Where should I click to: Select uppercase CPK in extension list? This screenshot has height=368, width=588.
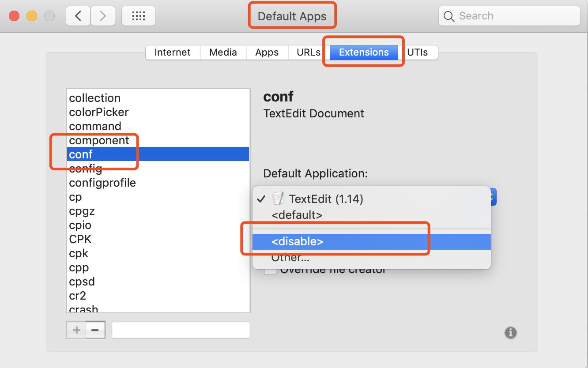[x=158, y=239]
